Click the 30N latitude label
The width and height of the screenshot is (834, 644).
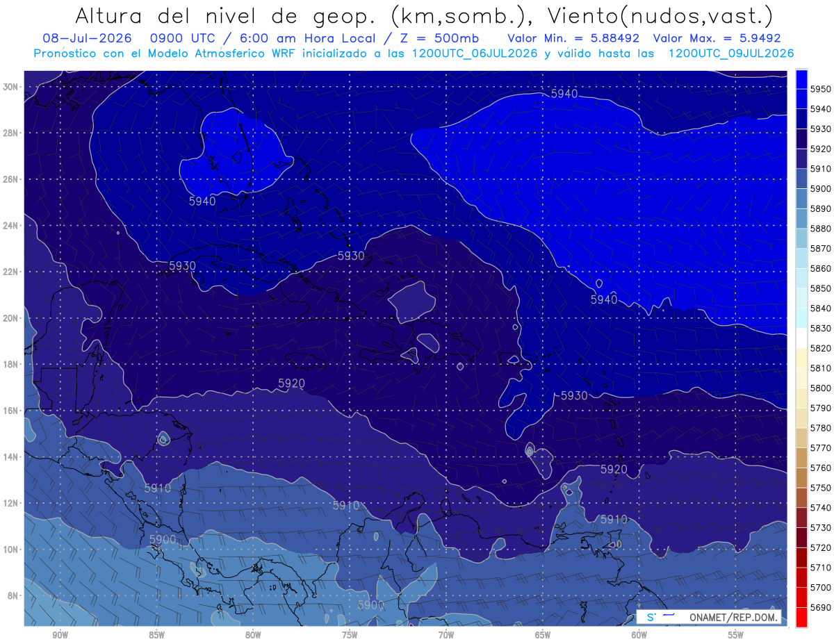[11, 87]
